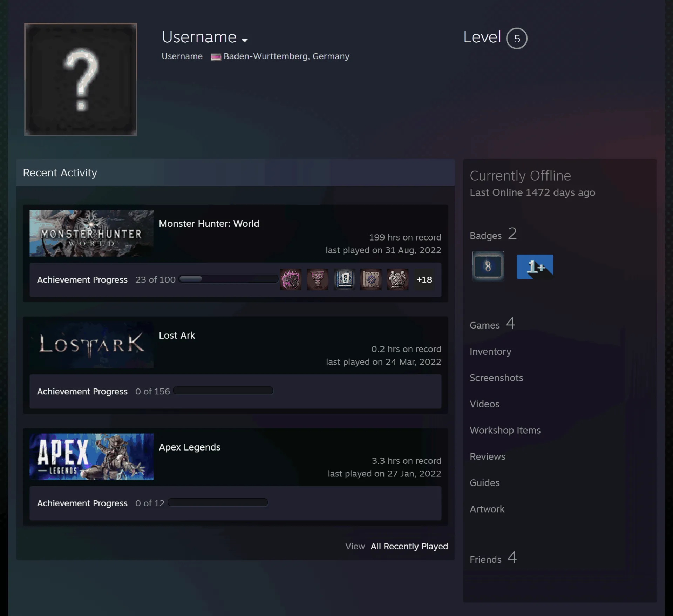Click the Lost Ark achievement progress bar

coord(223,391)
